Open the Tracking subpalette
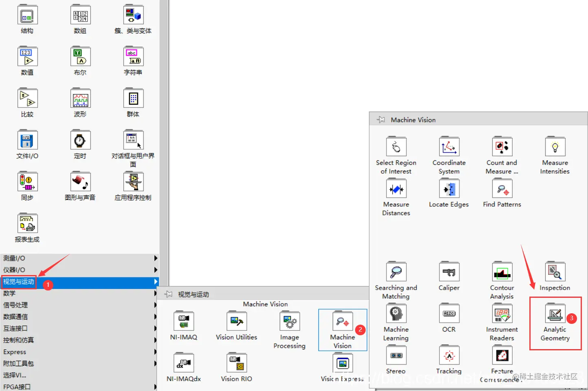Viewport: 588px width, 391px height. [449, 356]
